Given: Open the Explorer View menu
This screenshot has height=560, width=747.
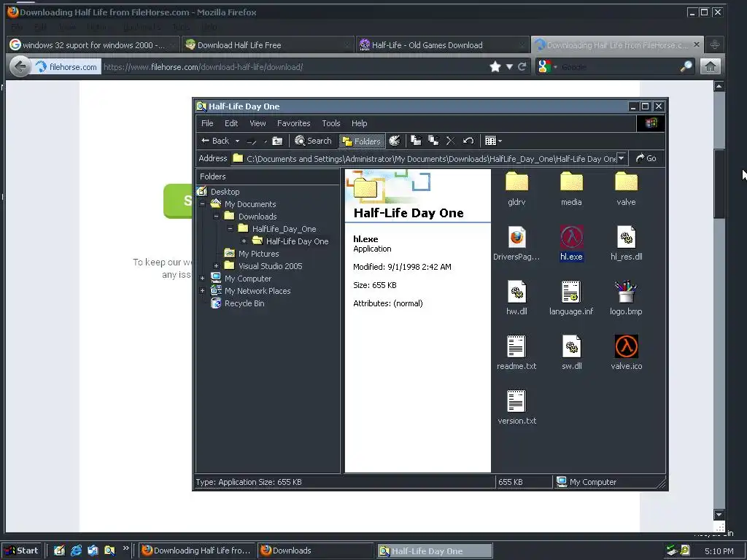Looking at the screenshot, I should (x=258, y=123).
